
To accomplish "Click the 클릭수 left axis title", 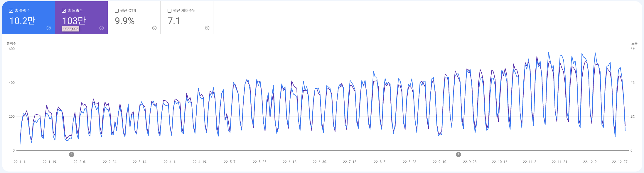I will tap(11, 43).
